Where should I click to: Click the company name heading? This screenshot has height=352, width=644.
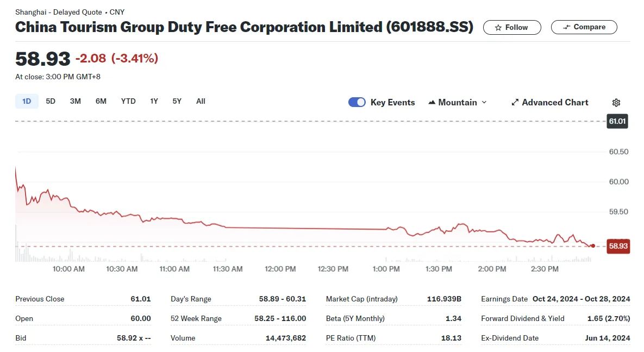(245, 27)
